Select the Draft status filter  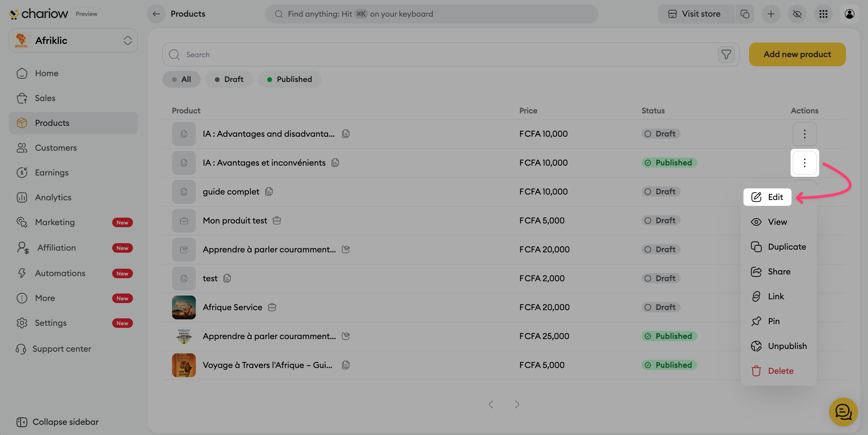(229, 79)
